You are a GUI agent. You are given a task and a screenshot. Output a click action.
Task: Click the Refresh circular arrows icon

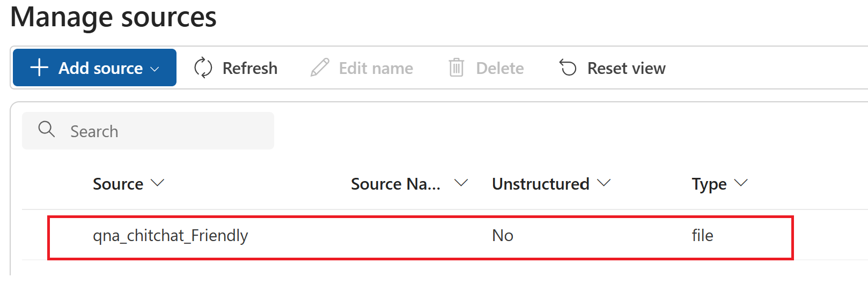coord(203,68)
